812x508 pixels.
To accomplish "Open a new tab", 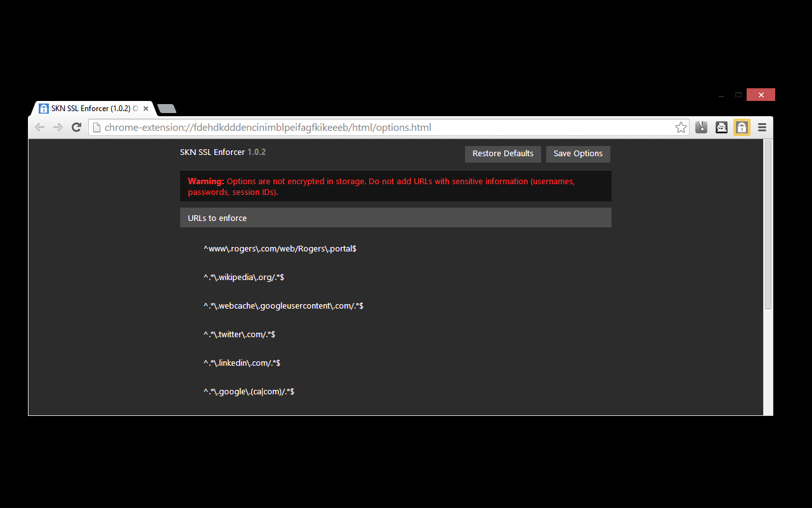I will (x=167, y=109).
